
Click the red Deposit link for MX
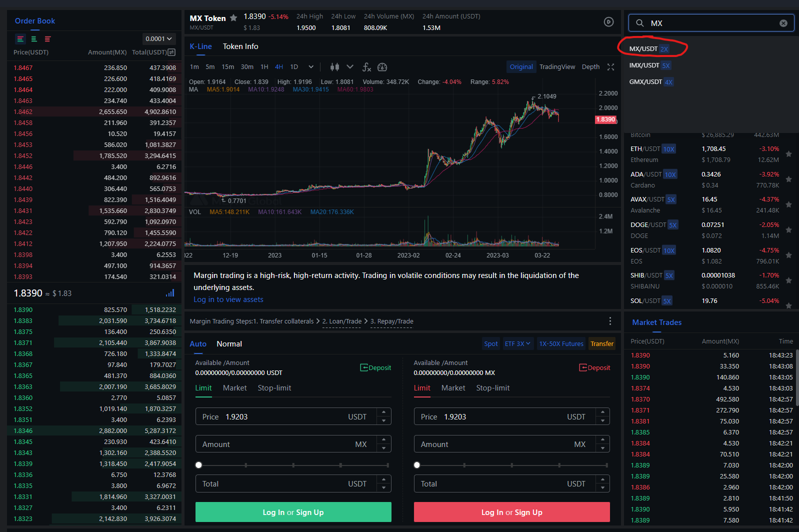click(594, 367)
